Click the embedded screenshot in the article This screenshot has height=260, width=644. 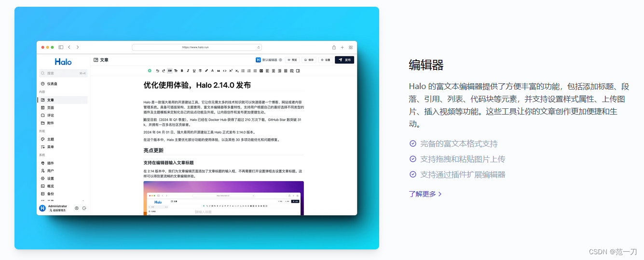[x=223, y=198]
